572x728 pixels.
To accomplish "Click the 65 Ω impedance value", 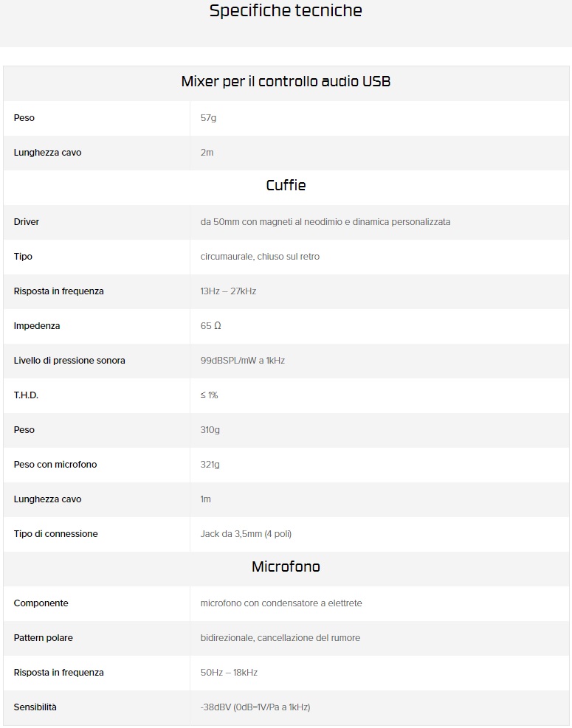I will pyautogui.click(x=210, y=326).
